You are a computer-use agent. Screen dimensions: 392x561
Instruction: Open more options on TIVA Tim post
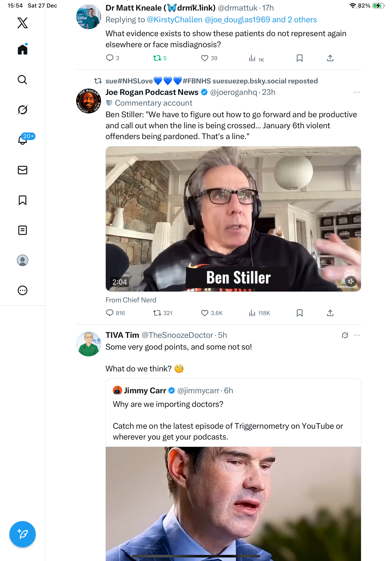click(x=357, y=335)
